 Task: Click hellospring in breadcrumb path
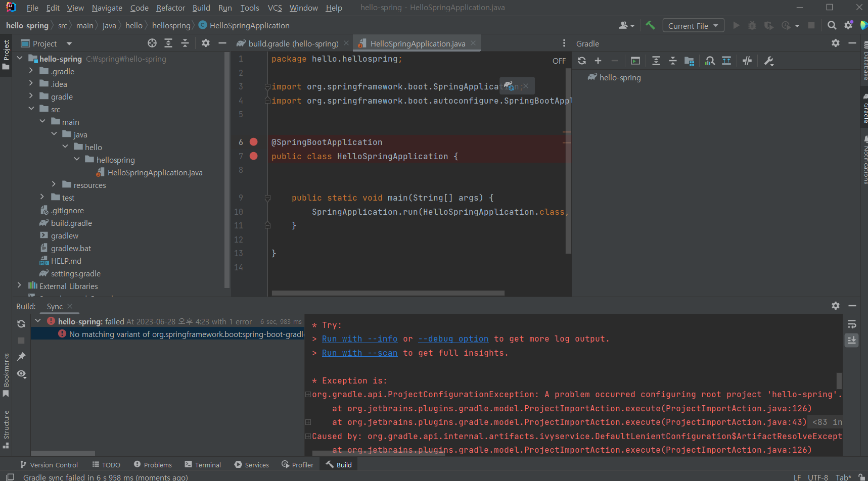click(171, 25)
